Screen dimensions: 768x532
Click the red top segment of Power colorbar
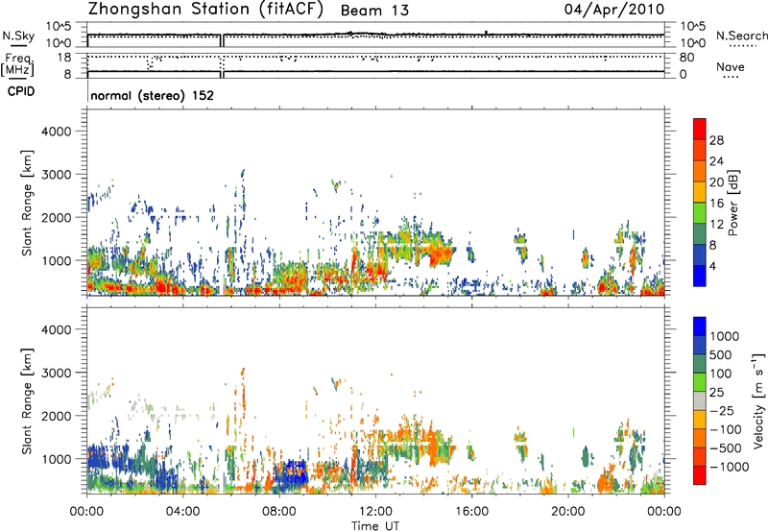point(700,129)
